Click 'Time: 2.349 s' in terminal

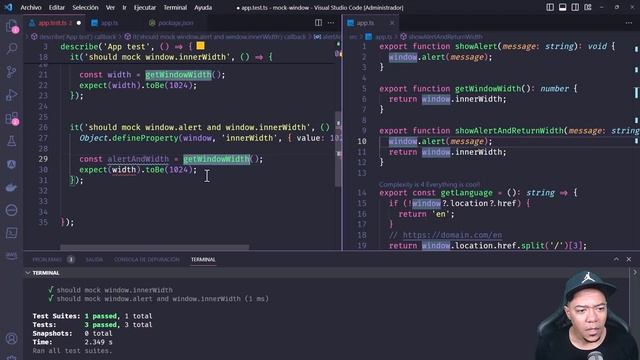[x=72, y=342]
